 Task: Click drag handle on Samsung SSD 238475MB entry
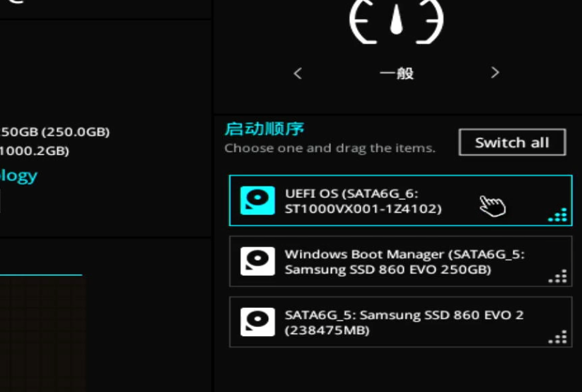pyautogui.click(x=558, y=337)
